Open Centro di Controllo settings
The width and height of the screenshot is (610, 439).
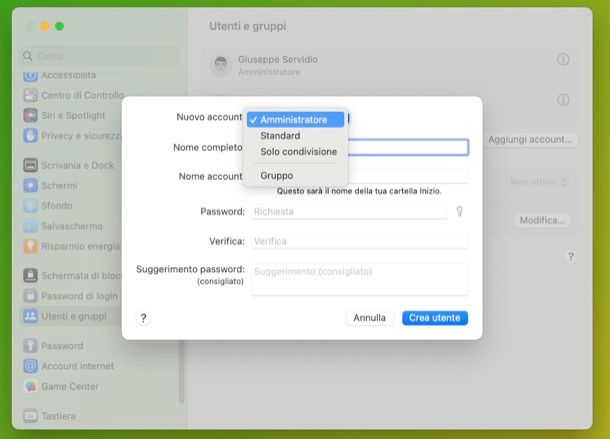coord(72,95)
